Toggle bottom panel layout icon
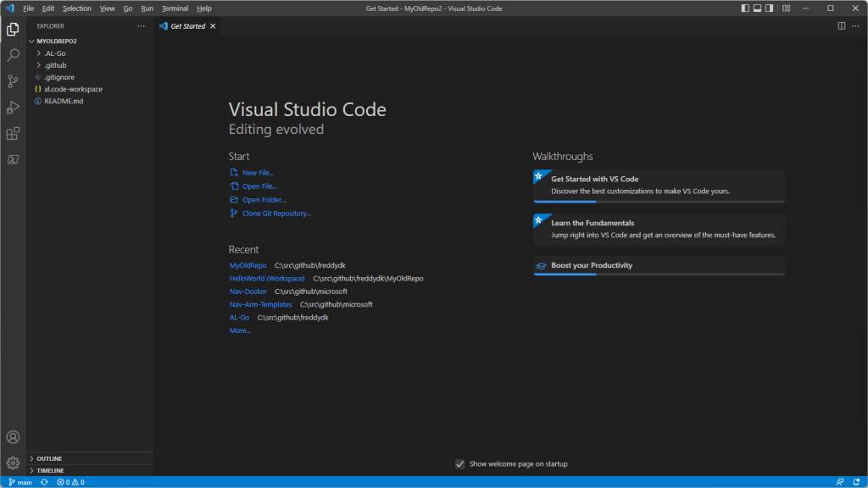868x488 pixels. point(757,8)
